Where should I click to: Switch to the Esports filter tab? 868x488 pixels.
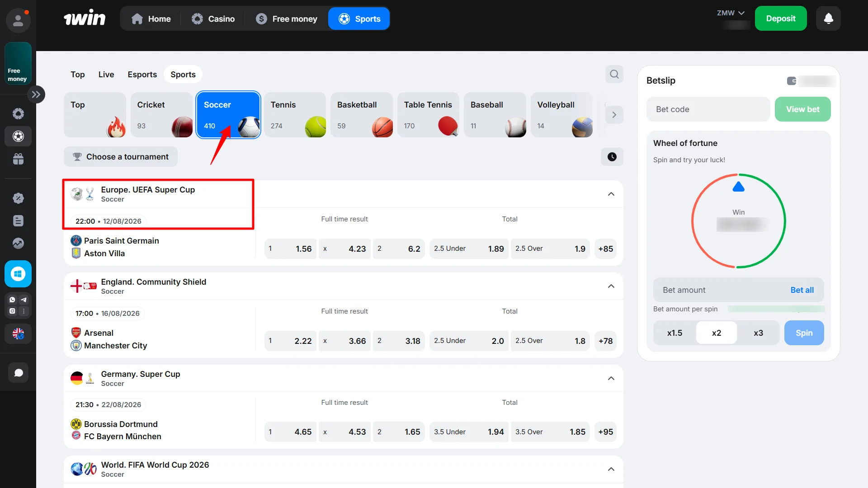[x=142, y=75]
